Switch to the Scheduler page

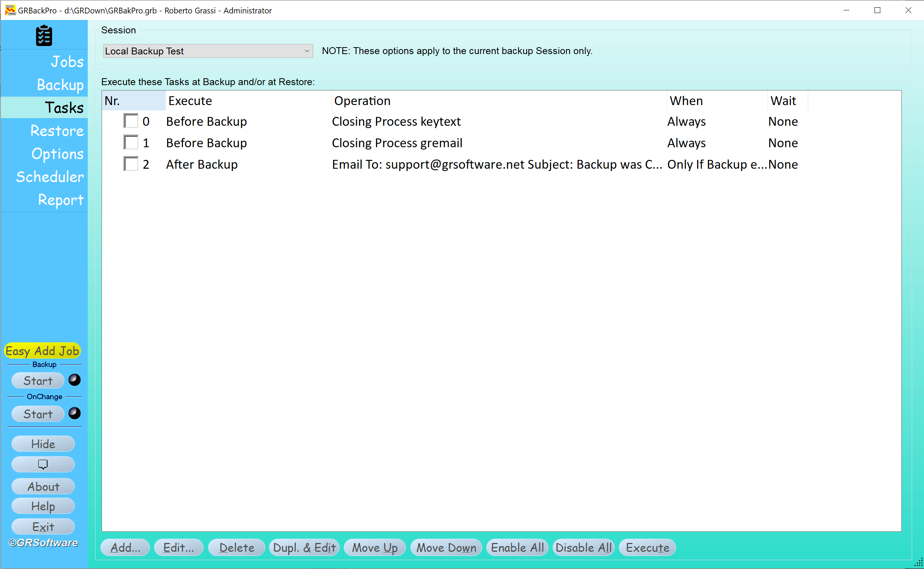[50, 177]
